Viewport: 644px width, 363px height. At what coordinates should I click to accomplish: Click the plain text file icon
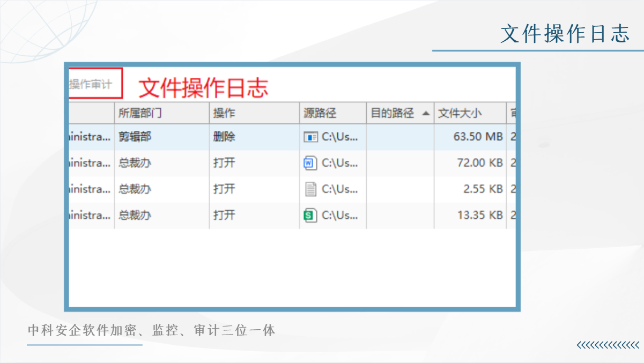[310, 189]
